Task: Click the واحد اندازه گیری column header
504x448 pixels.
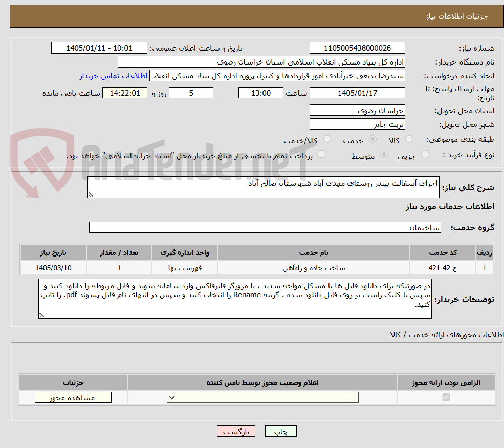Action: pos(185,253)
